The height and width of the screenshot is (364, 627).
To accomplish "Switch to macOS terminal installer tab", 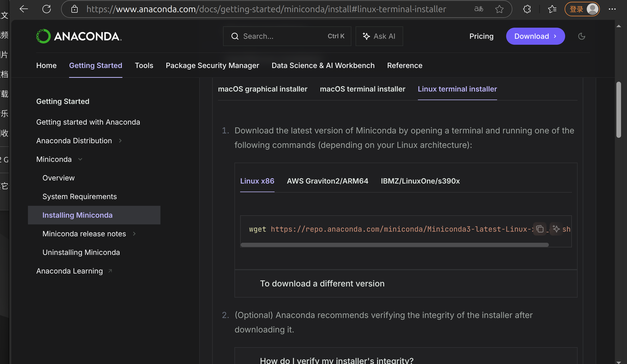I will tap(363, 89).
